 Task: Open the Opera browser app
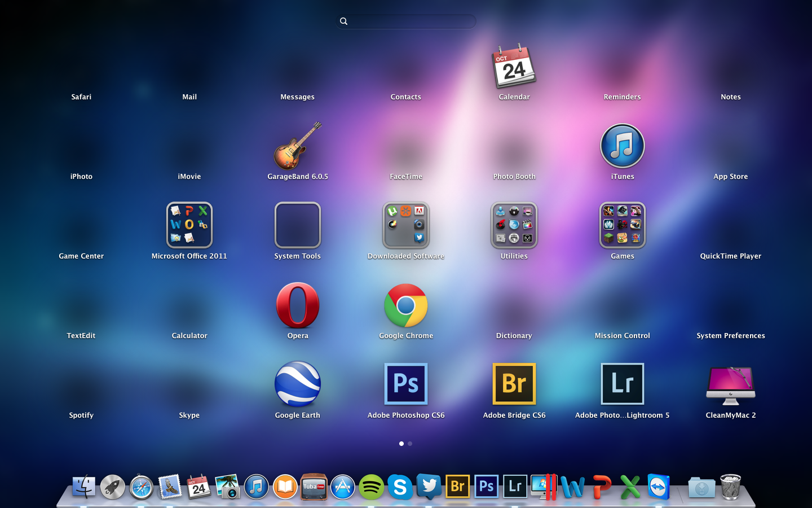(x=297, y=305)
